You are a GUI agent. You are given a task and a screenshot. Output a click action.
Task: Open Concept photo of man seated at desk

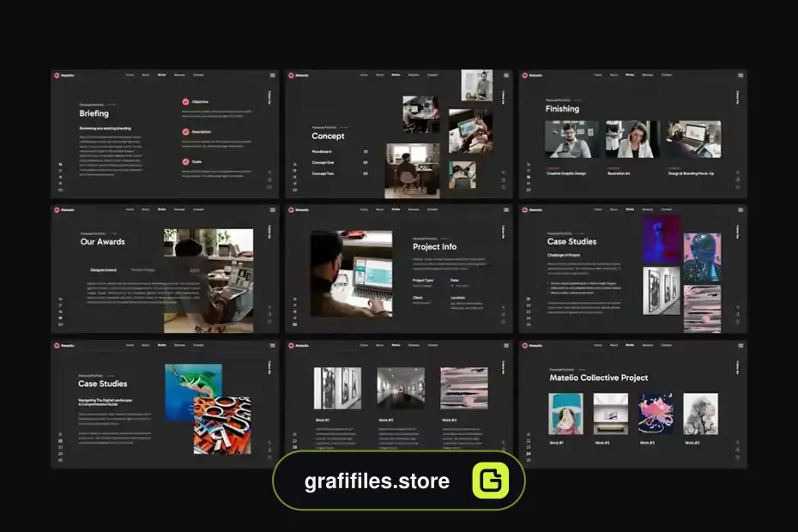[x=412, y=171]
